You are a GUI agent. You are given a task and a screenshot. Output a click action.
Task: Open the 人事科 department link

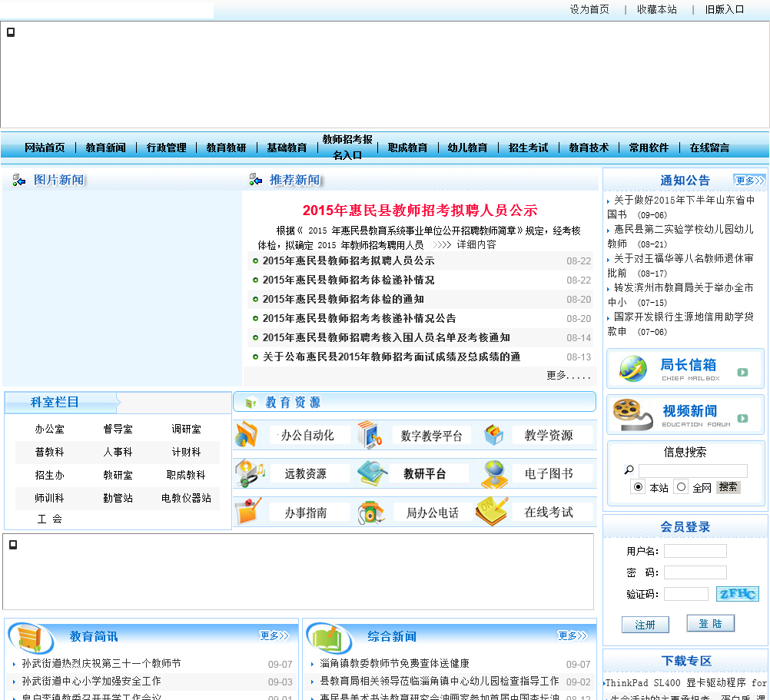point(118,452)
